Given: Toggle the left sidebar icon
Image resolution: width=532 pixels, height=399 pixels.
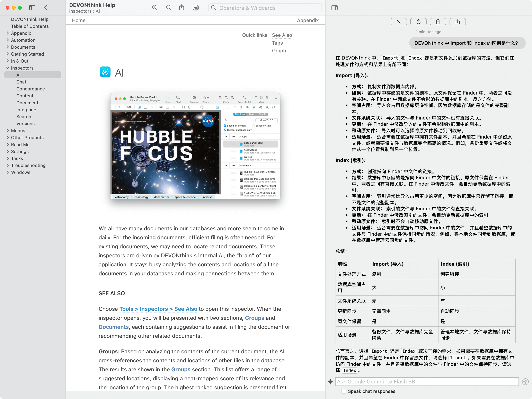Looking at the screenshot, I should 32,8.
